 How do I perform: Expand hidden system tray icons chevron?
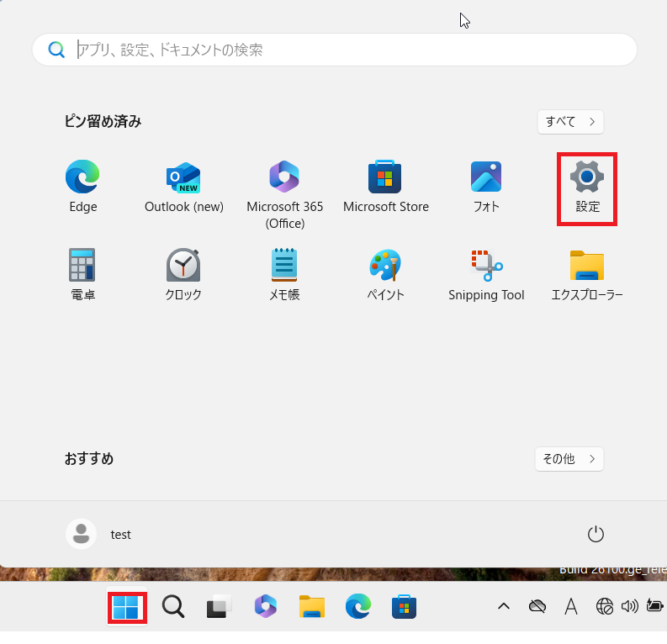coord(504,606)
